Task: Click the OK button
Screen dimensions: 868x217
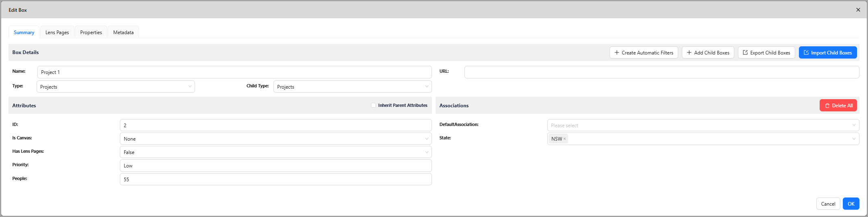Action: 851,204
